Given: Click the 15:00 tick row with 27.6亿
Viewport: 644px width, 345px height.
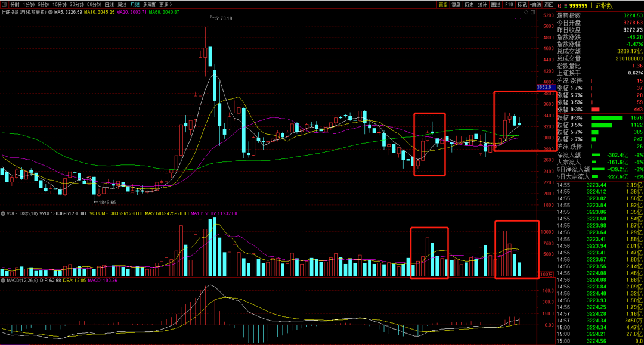Looking at the screenshot, I should (600, 334).
